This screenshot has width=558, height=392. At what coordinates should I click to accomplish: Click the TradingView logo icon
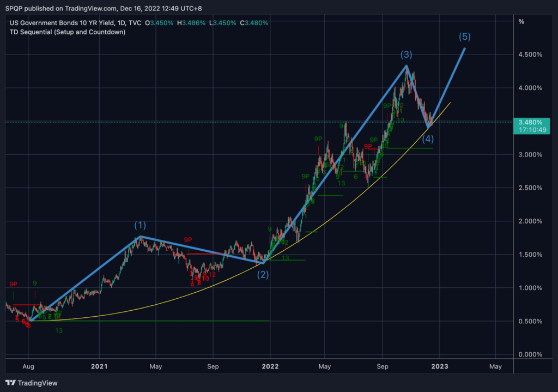click(11, 383)
